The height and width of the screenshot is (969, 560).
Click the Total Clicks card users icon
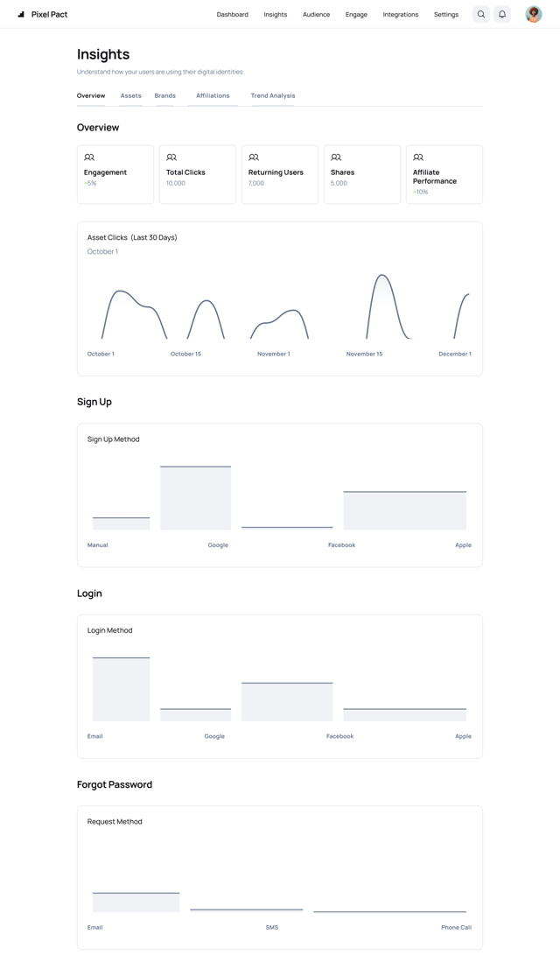click(171, 158)
